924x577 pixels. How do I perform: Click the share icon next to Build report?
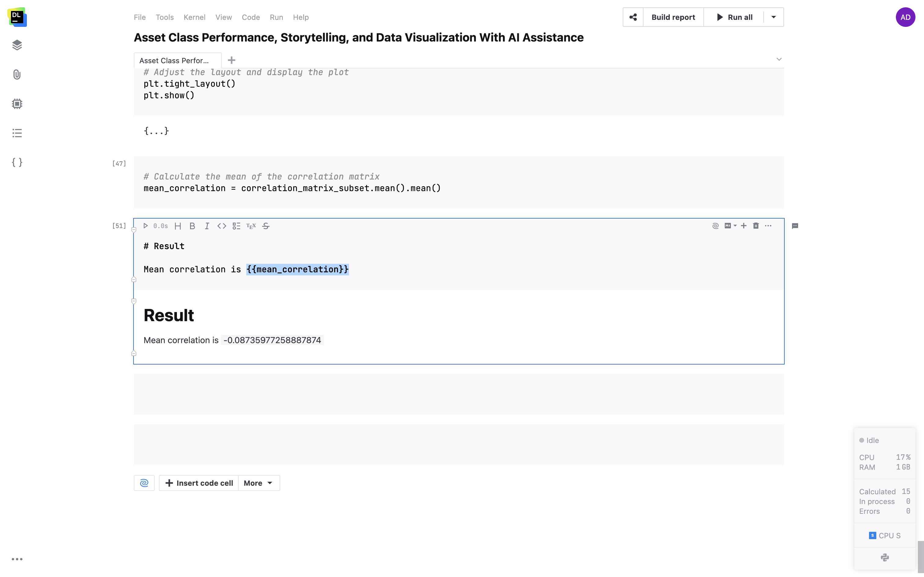pyautogui.click(x=633, y=17)
